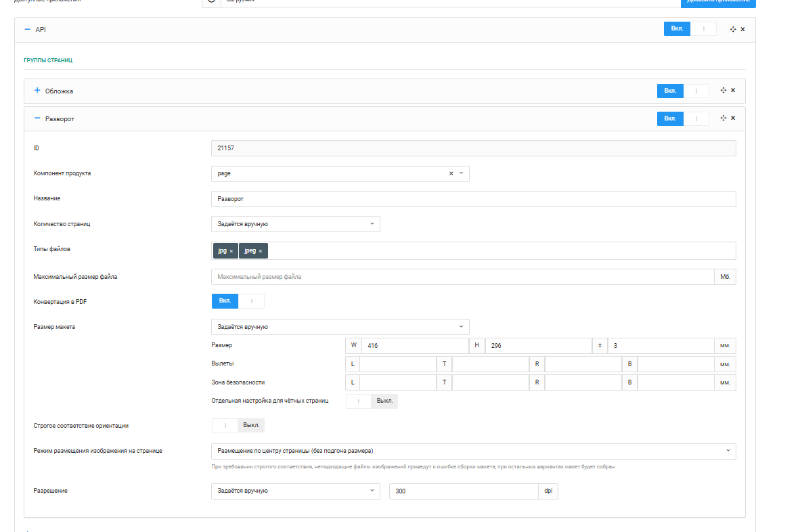
Task: Click the Зона безопасности left L field
Action: coord(398,382)
